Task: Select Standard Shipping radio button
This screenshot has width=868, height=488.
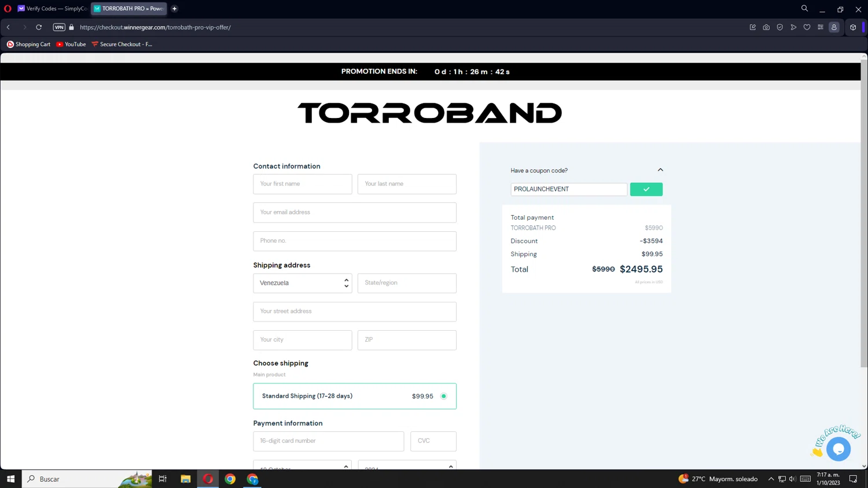Action: tap(444, 396)
